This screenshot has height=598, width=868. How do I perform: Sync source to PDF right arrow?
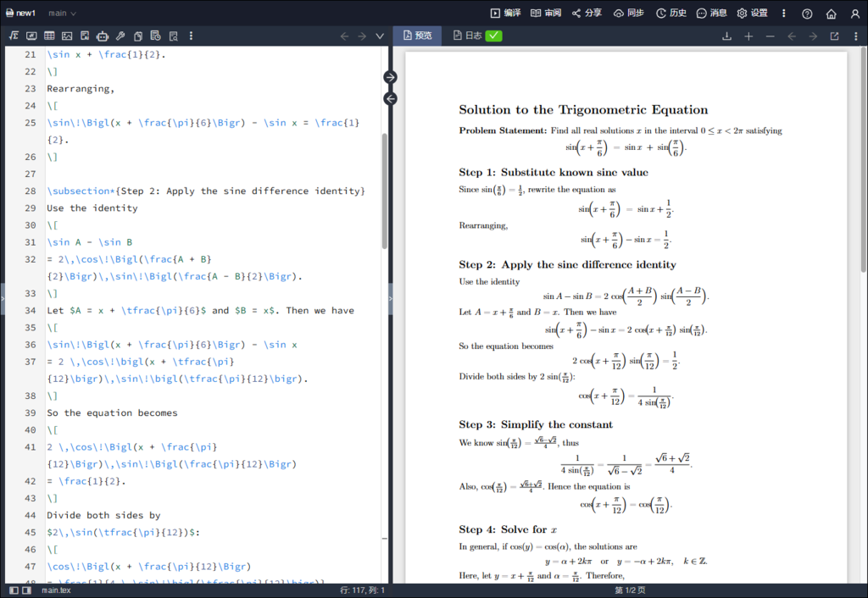tap(390, 77)
